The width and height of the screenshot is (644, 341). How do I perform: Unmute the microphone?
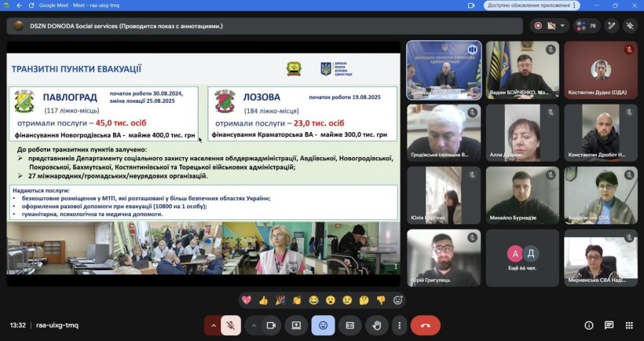pos(230,325)
